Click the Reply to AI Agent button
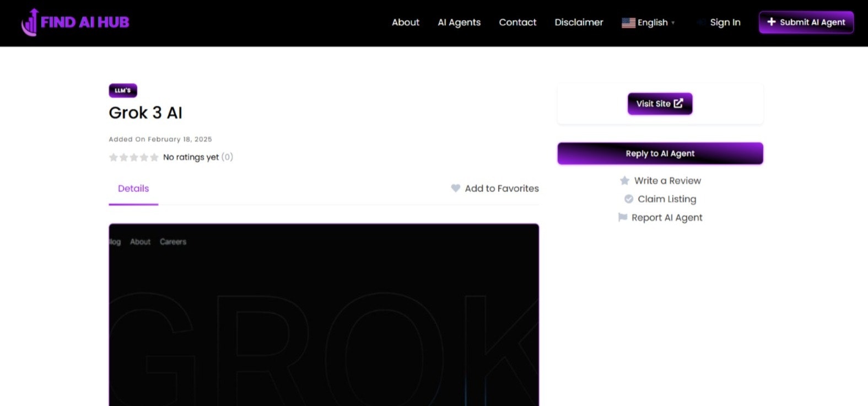The image size is (868, 406). click(660, 153)
